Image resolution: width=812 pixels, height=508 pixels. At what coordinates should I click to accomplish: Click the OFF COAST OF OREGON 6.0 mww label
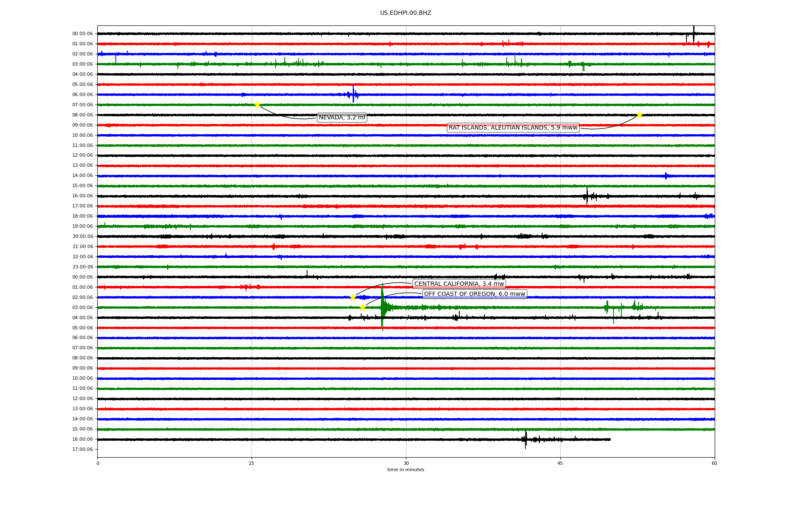pyautogui.click(x=475, y=294)
